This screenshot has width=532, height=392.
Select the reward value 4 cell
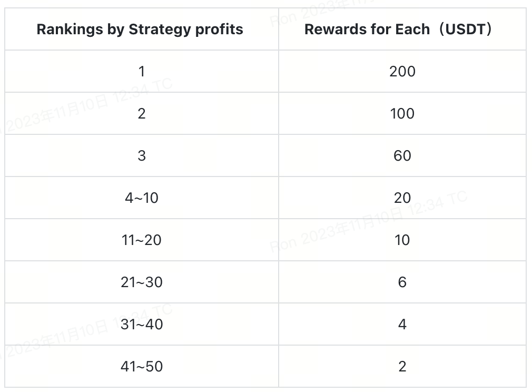(402, 324)
